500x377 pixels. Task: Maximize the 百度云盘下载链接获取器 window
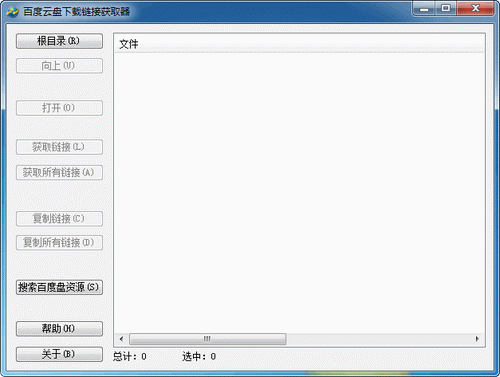pyautogui.click(x=446, y=8)
